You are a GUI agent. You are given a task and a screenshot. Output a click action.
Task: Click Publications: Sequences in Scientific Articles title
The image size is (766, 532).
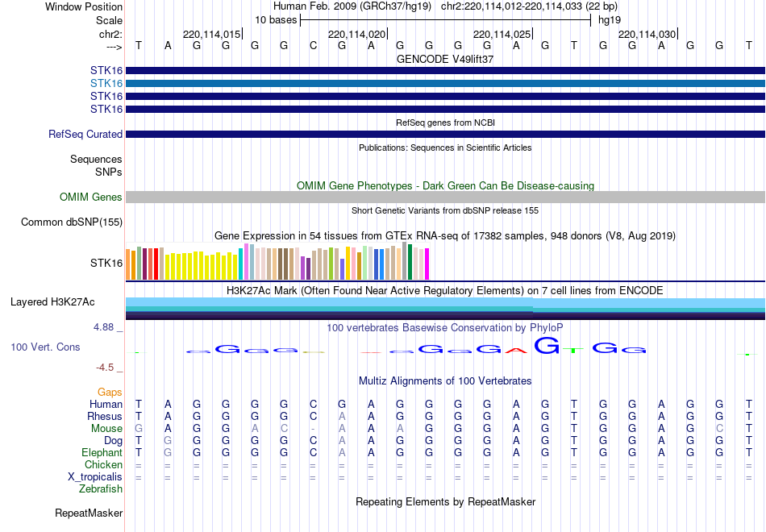(445, 148)
